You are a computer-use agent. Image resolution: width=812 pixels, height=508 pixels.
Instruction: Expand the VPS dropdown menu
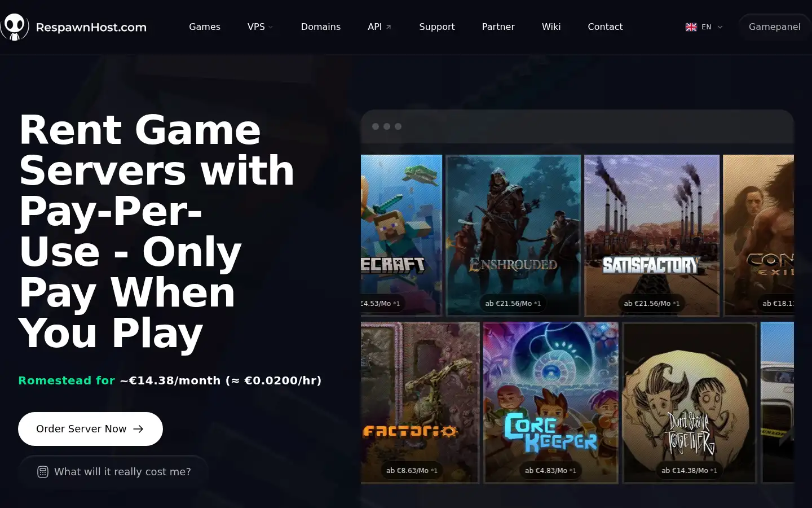point(260,27)
